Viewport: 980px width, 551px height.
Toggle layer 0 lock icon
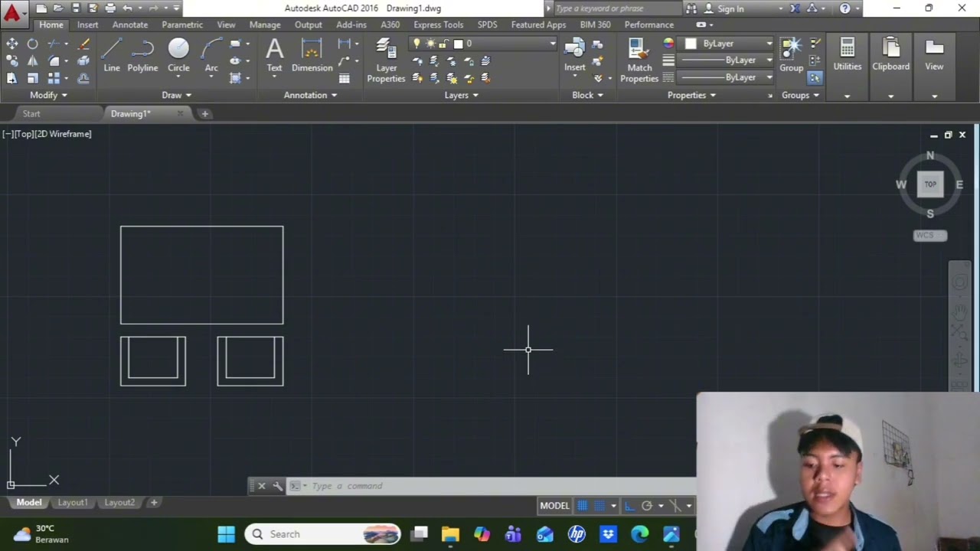coord(443,44)
